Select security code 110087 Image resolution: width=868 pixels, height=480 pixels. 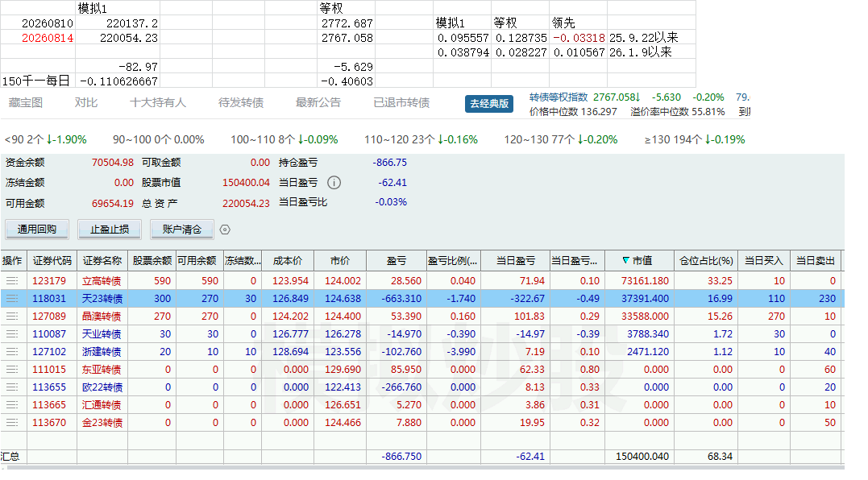(x=48, y=334)
